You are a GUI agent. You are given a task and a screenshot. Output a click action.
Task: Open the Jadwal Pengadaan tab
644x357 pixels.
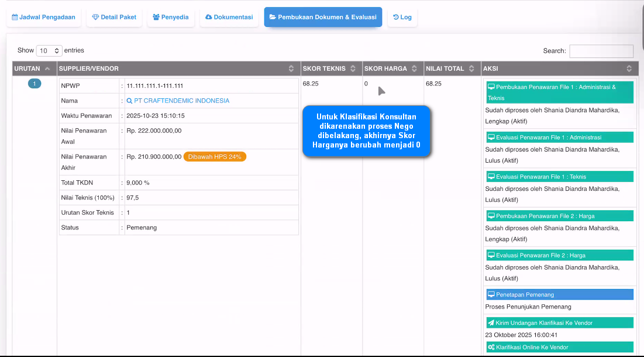tap(44, 17)
